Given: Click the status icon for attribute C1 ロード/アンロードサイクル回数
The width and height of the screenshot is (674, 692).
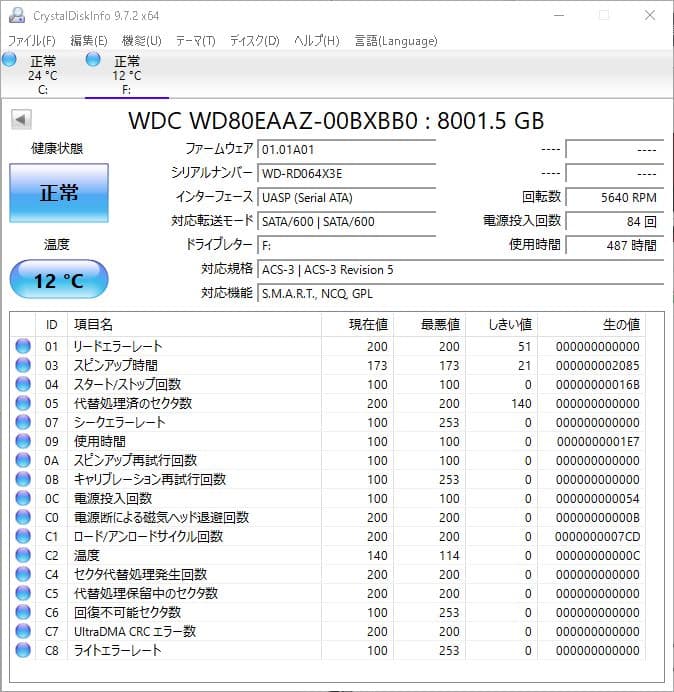Looking at the screenshot, I should pos(23,536).
